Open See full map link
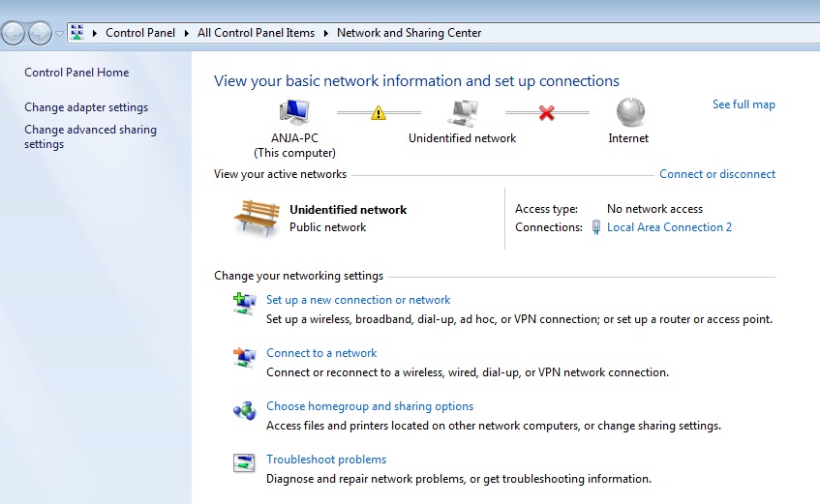Image resolution: width=820 pixels, height=504 pixels. 744,104
